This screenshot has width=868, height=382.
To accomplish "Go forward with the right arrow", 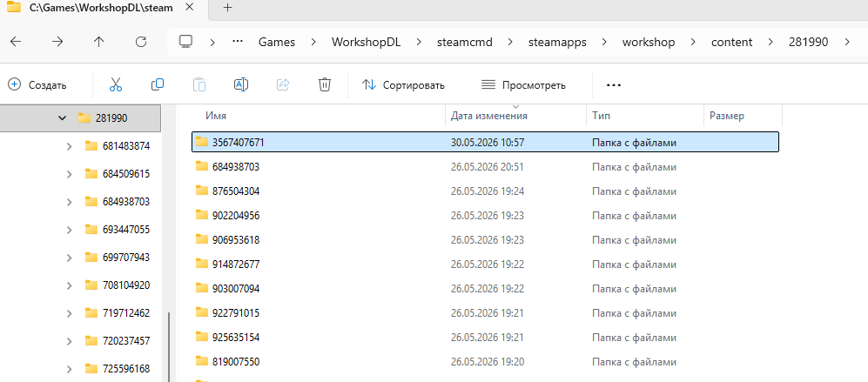I will [57, 42].
